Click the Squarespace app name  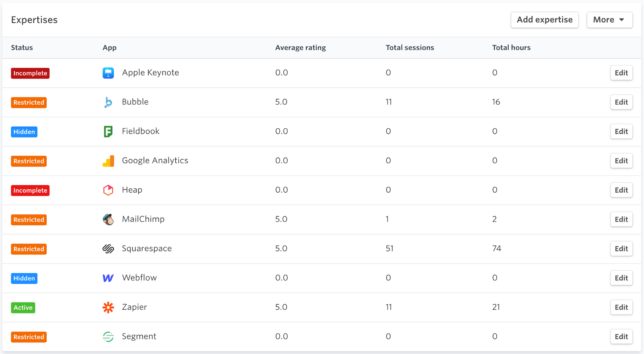coord(147,249)
